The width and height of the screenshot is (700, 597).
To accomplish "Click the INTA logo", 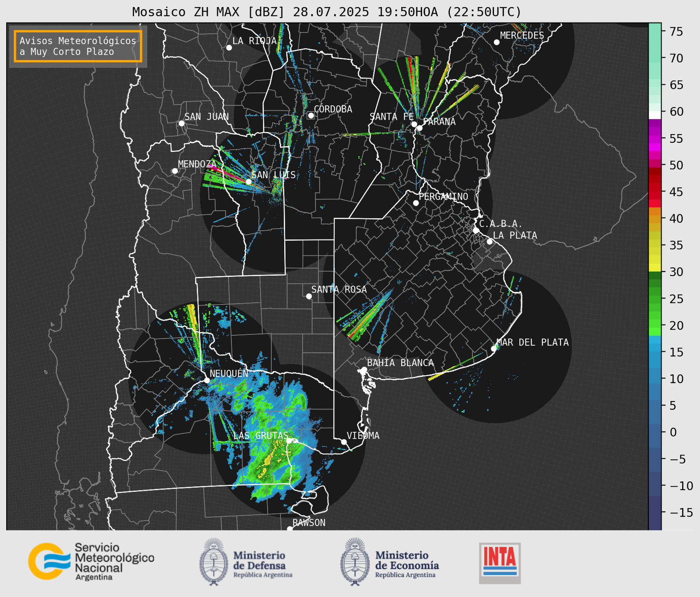I will 500,563.
